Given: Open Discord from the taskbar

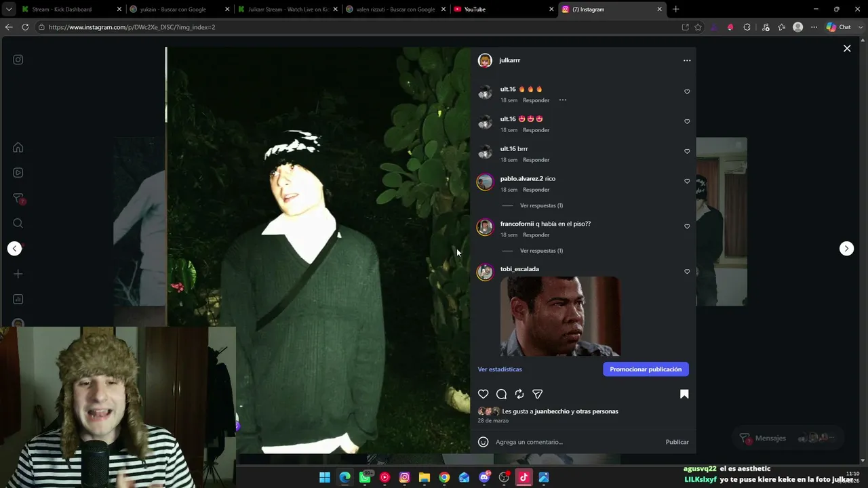Looking at the screenshot, I should click(484, 477).
